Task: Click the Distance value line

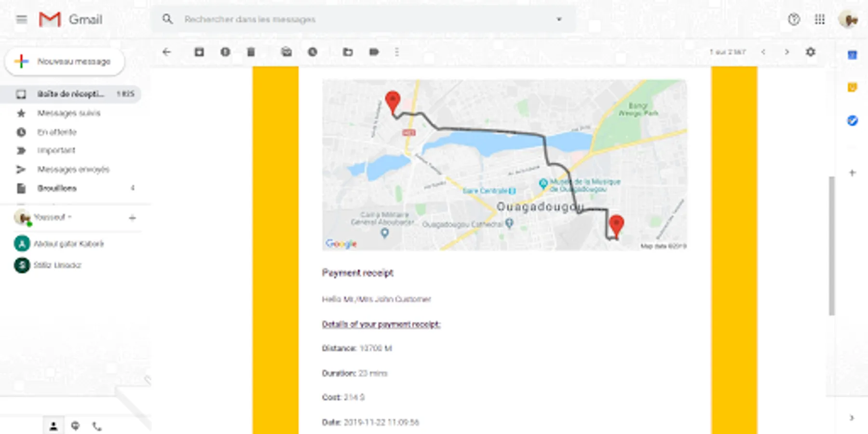Action: coord(357,348)
